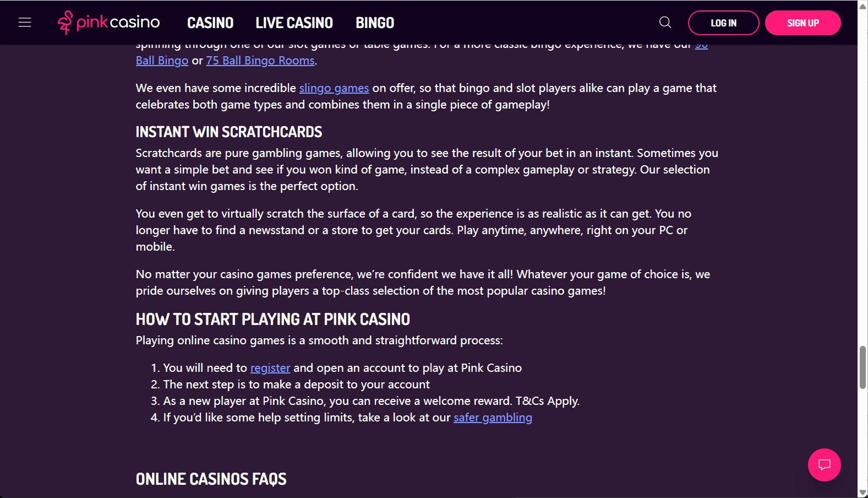Open the safer gambling link
The width and height of the screenshot is (868, 498).
pyautogui.click(x=493, y=418)
